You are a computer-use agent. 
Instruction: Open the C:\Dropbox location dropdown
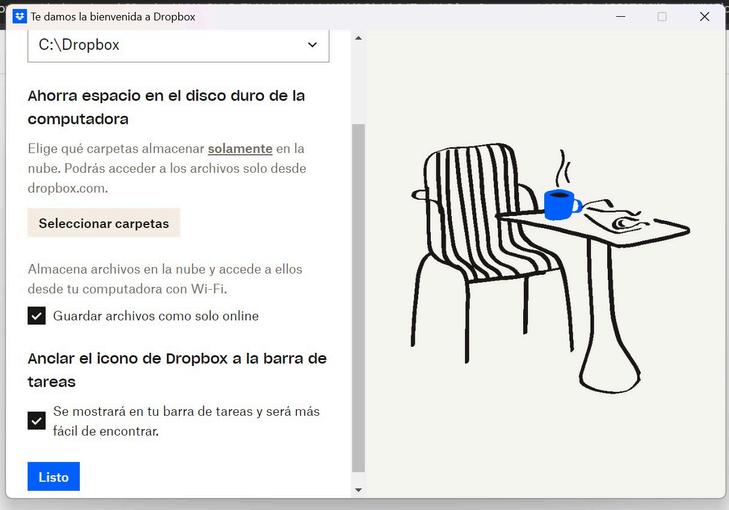pyautogui.click(x=178, y=45)
